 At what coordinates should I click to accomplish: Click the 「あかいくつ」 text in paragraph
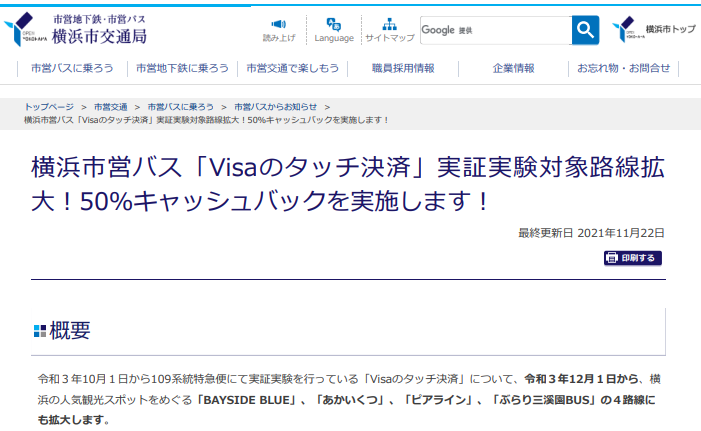coord(350,400)
